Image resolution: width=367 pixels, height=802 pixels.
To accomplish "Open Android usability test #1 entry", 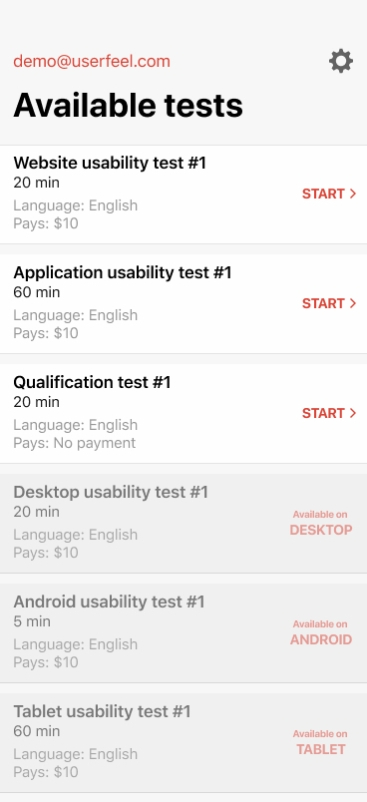I will pos(184,633).
